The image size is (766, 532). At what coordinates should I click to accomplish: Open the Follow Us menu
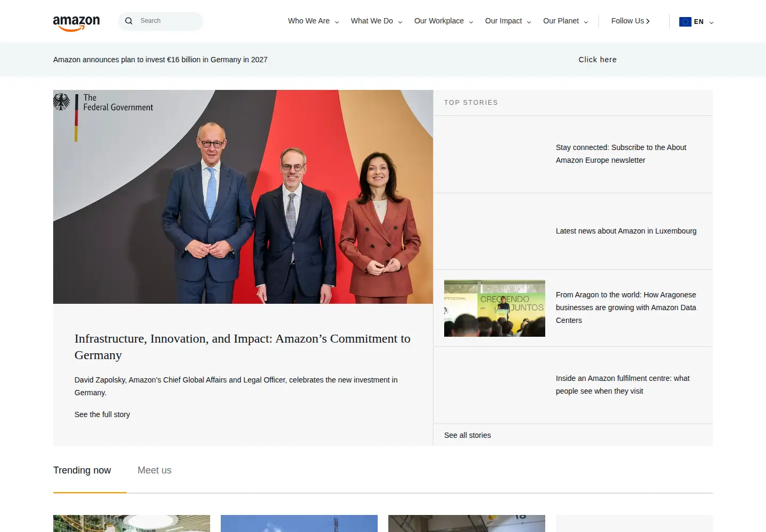tap(630, 21)
